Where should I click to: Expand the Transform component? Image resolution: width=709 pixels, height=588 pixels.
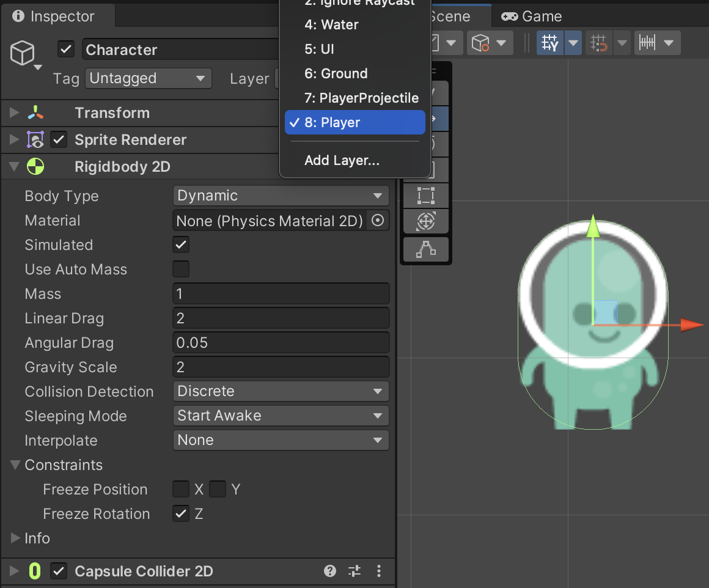(14, 113)
